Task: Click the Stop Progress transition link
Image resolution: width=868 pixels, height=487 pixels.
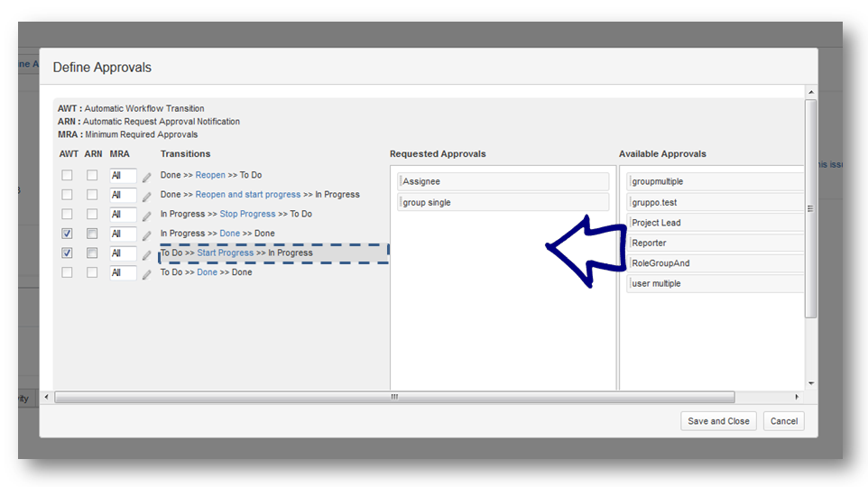Action: pyautogui.click(x=247, y=214)
